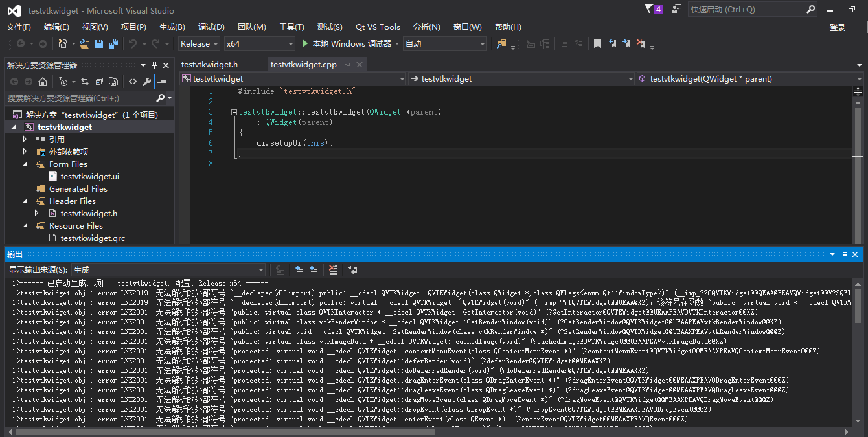Select the Generated Files folder

(x=78, y=188)
